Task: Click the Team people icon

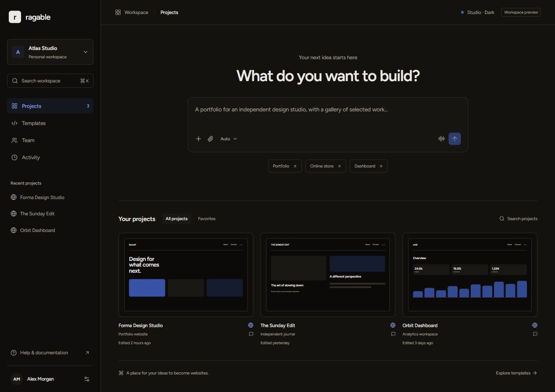Action: click(x=14, y=140)
